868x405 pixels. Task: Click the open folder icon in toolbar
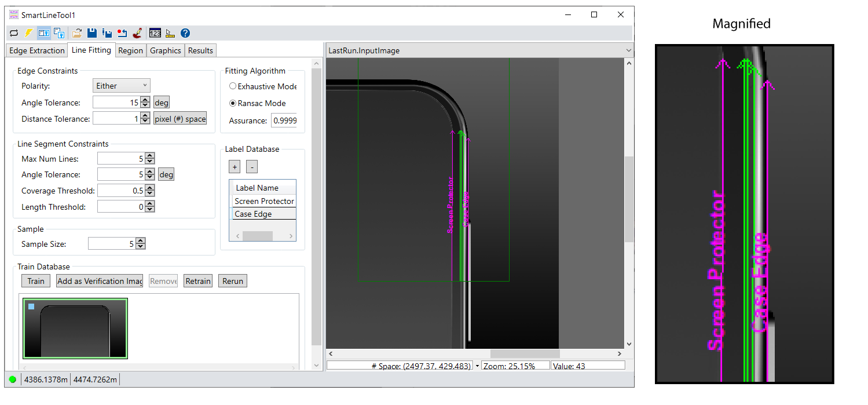pyautogui.click(x=77, y=33)
